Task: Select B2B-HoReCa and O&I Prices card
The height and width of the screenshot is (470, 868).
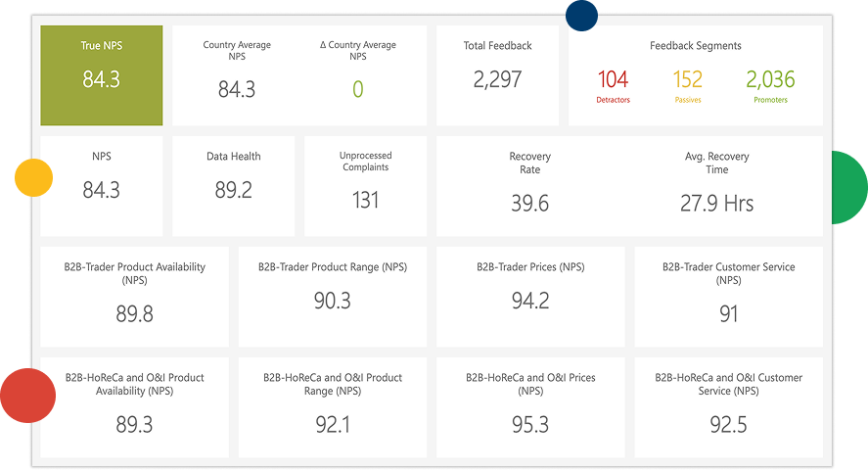Action: [x=530, y=406]
